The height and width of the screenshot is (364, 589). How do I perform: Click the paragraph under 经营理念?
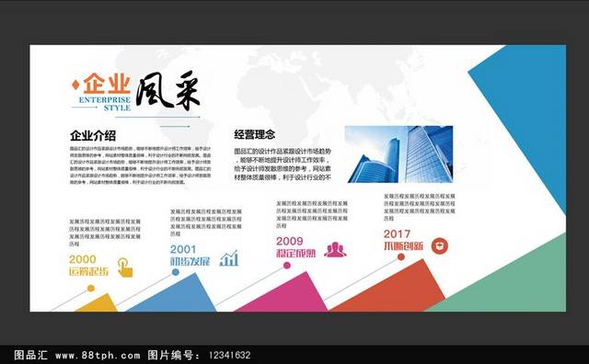(x=283, y=165)
